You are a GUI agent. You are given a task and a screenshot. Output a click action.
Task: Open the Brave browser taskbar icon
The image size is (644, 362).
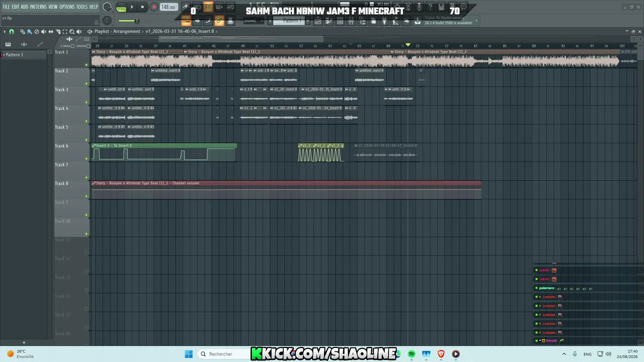coord(441,354)
